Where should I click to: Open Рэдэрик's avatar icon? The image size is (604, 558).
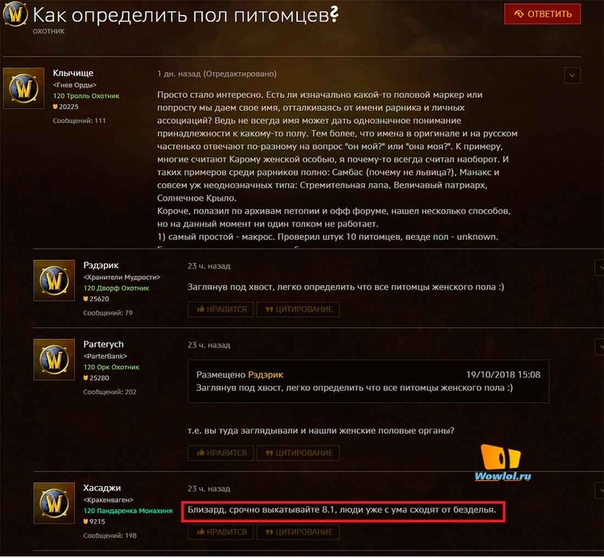click(x=54, y=280)
